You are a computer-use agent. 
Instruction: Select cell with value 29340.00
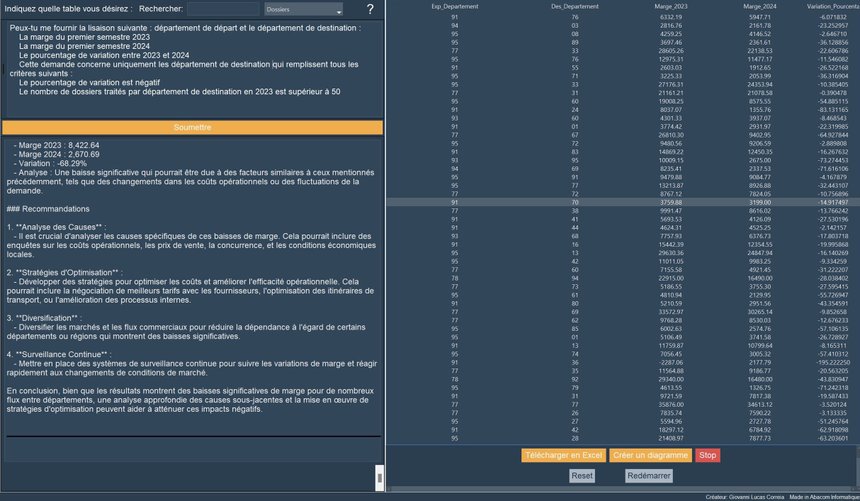671,379
